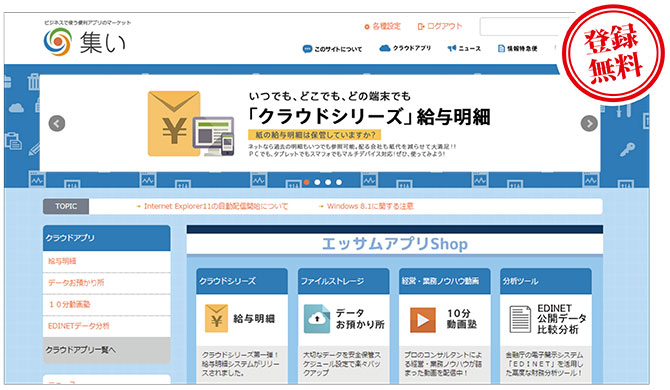Click the search input field
The height and width of the screenshot is (390, 670).
[x=523, y=26]
